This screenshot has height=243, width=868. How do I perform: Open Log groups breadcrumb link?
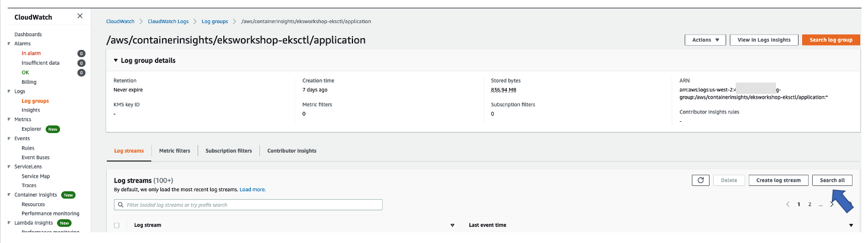(x=215, y=21)
